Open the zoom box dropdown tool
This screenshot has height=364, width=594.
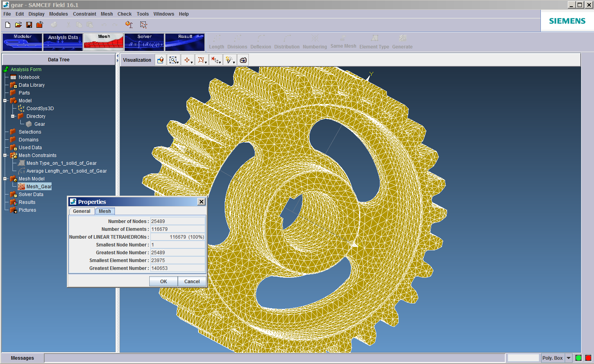pos(174,60)
